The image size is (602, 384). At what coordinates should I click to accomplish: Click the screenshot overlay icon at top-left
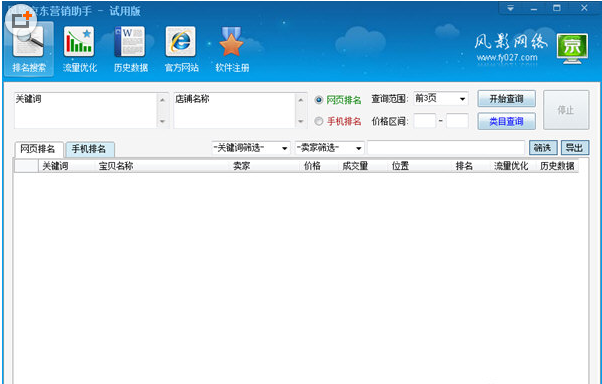click(x=21, y=20)
